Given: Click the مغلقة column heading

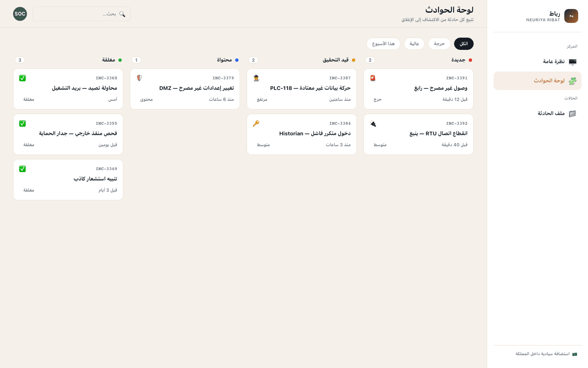Looking at the screenshot, I should (x=109, y=60).
